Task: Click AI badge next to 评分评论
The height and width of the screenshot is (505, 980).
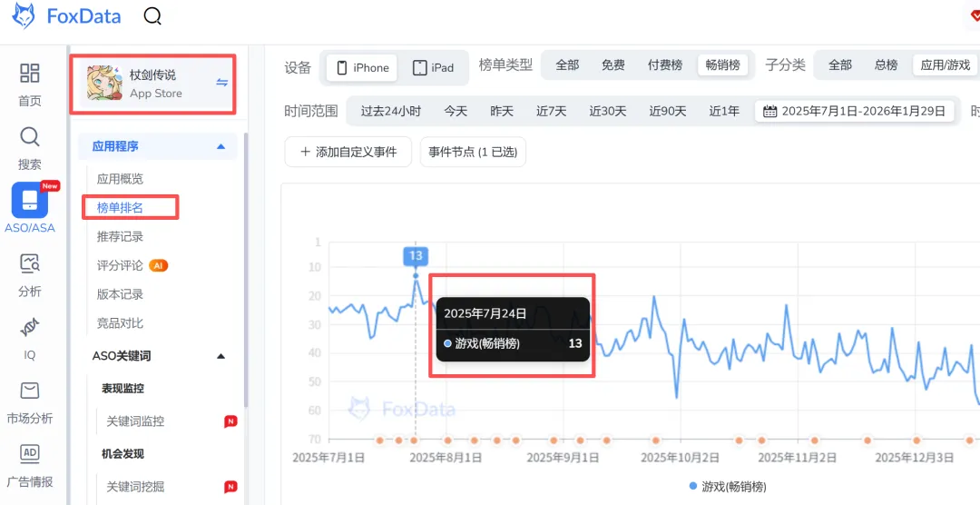Action: tap(158, 265)
